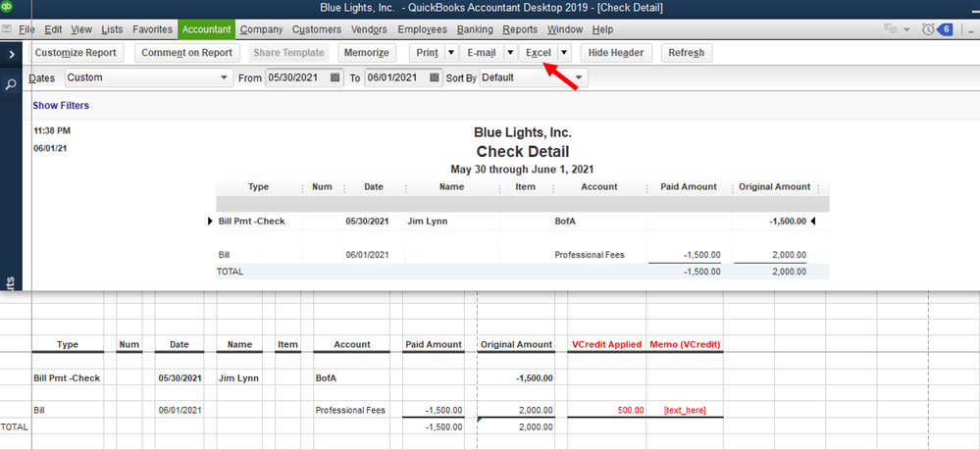Open the Vendors menu
Viewport: 980px width, 450px height.
pyautogui.click(x=369, y=29)
